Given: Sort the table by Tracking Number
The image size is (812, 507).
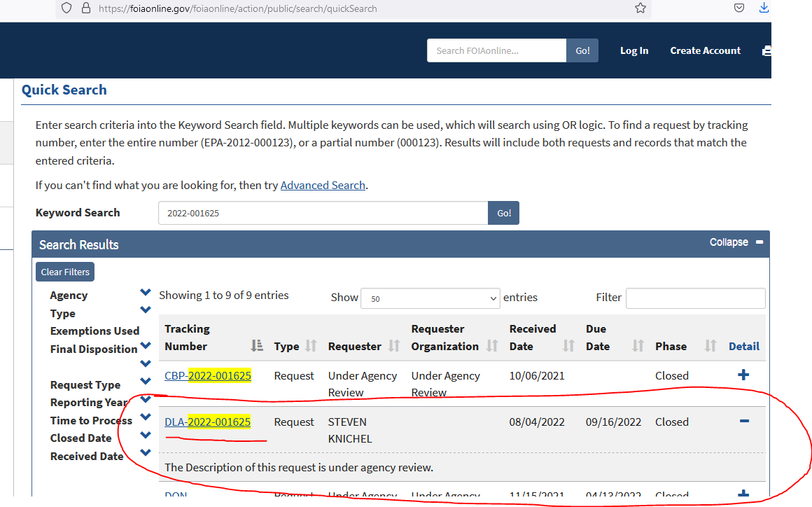Looking at the screenshot, I should point(257,346).
